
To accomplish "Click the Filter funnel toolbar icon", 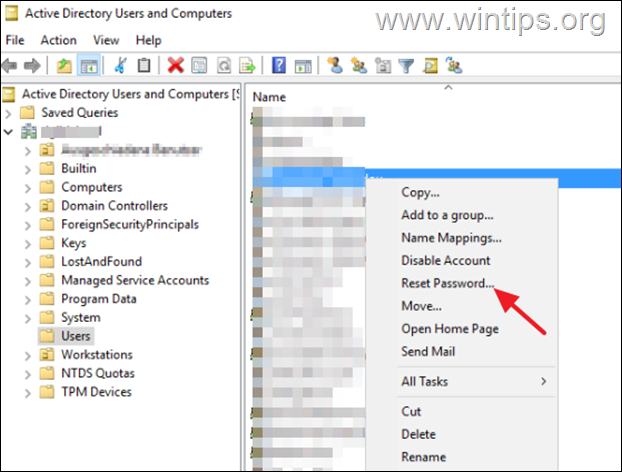I will [x=406, y=65].
